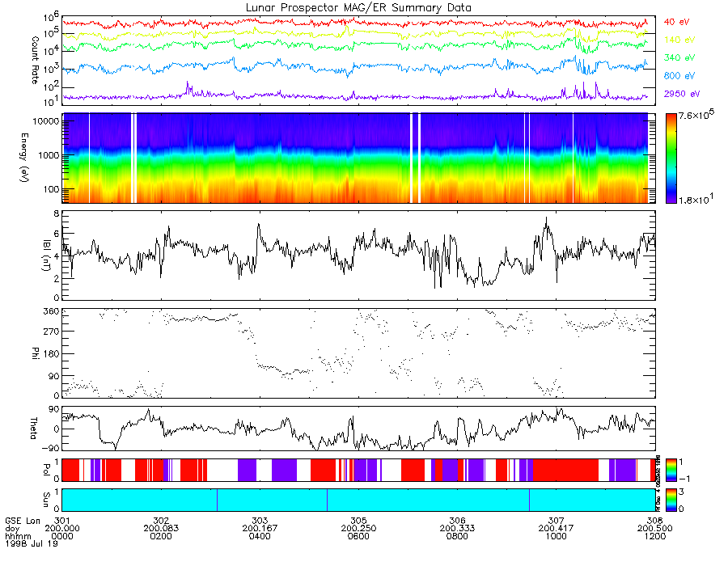The image size is (728, 566).
Task: Click the doy value '200.083'
Action: point(161,529)
